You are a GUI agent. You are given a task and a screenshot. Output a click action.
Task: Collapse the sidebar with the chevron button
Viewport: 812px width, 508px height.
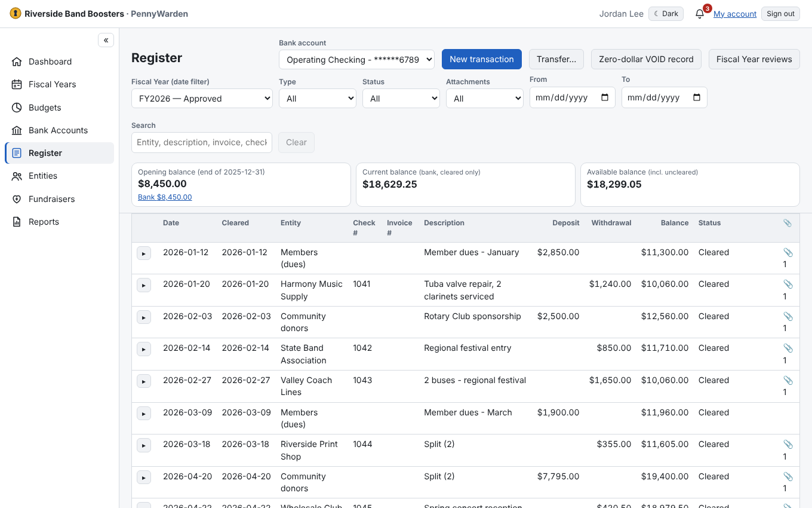106,40
